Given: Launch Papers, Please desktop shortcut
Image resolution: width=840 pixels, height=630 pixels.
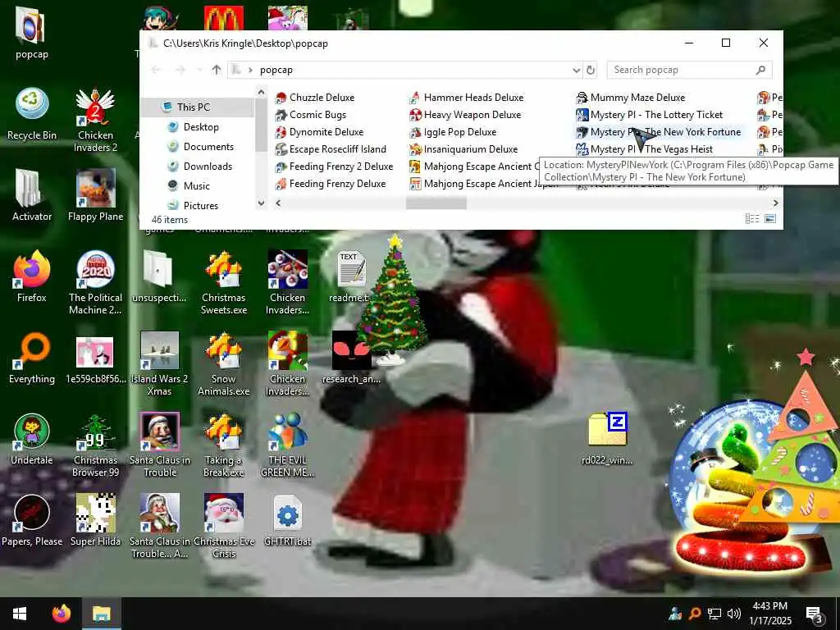Looking at the screenshot, I should [x=32, y=521].
